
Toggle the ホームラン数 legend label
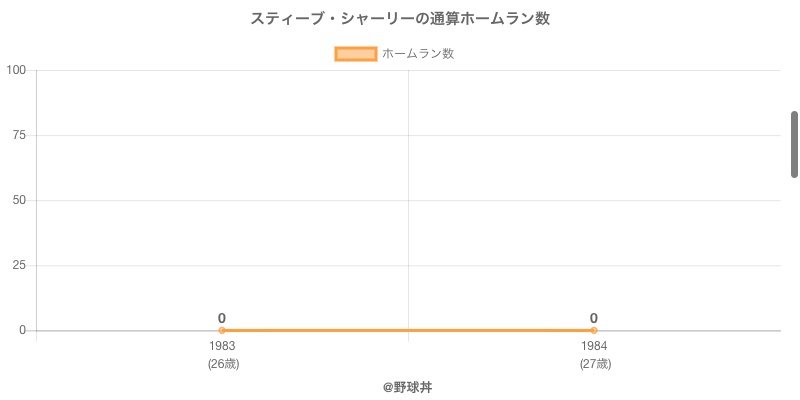[418, 54]
